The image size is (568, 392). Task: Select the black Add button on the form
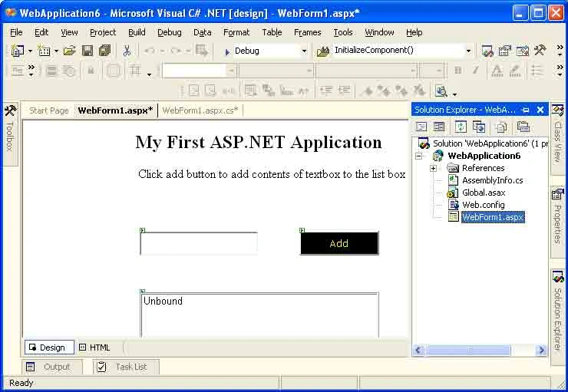[x=339, y=243]
